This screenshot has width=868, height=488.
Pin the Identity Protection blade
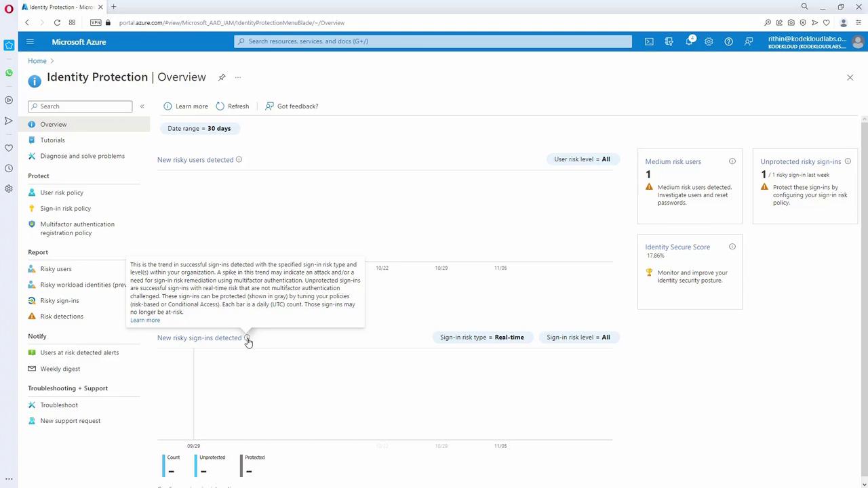click(222, 77)
